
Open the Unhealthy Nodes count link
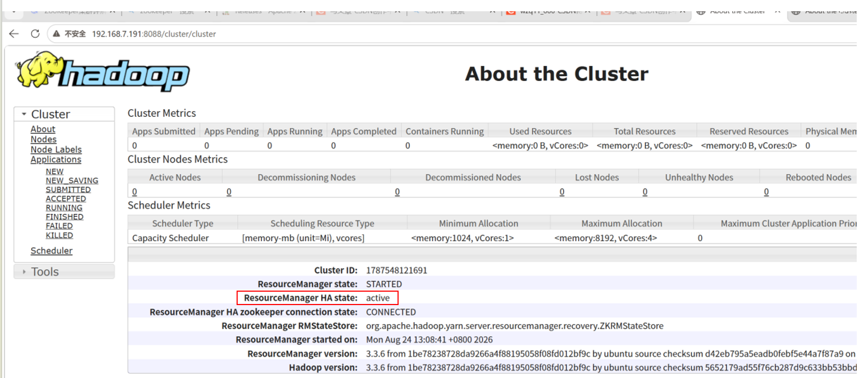(645, 192)
